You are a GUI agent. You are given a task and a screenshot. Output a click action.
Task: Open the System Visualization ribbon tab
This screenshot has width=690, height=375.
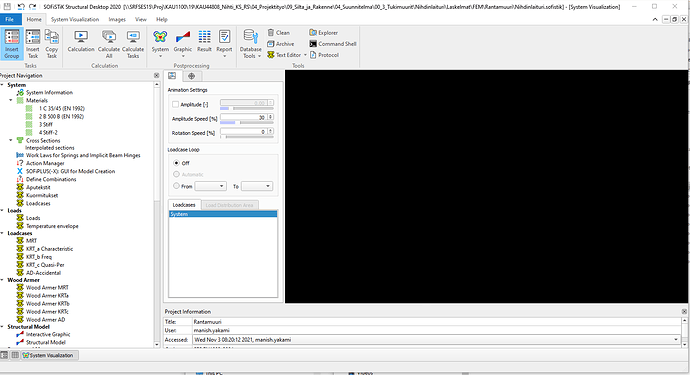point(75,19)
